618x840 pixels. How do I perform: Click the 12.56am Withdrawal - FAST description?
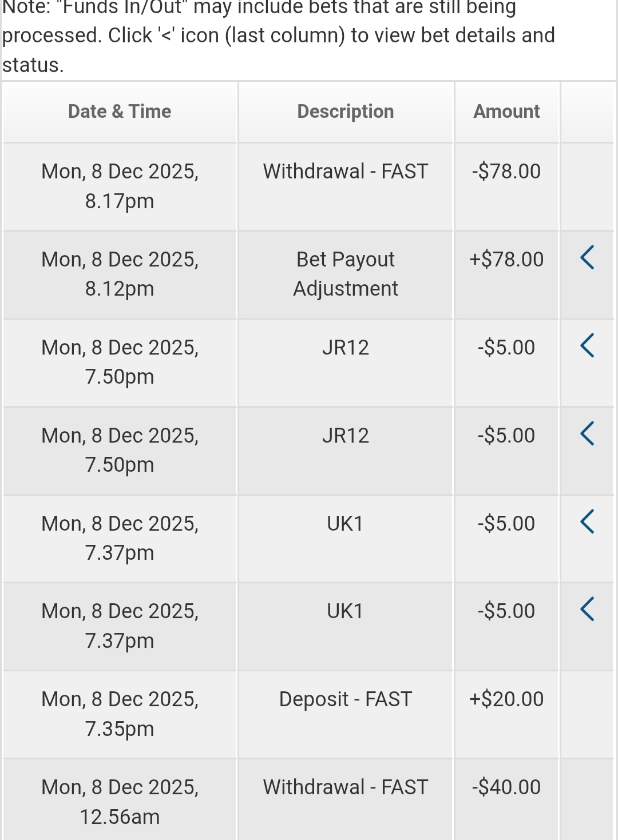[346, 787]
